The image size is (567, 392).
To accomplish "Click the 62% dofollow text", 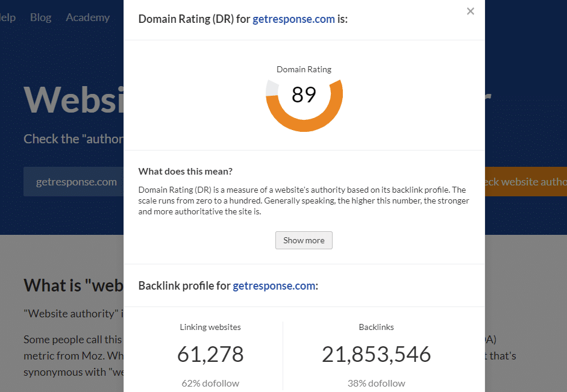I will [x=210, y=384].
